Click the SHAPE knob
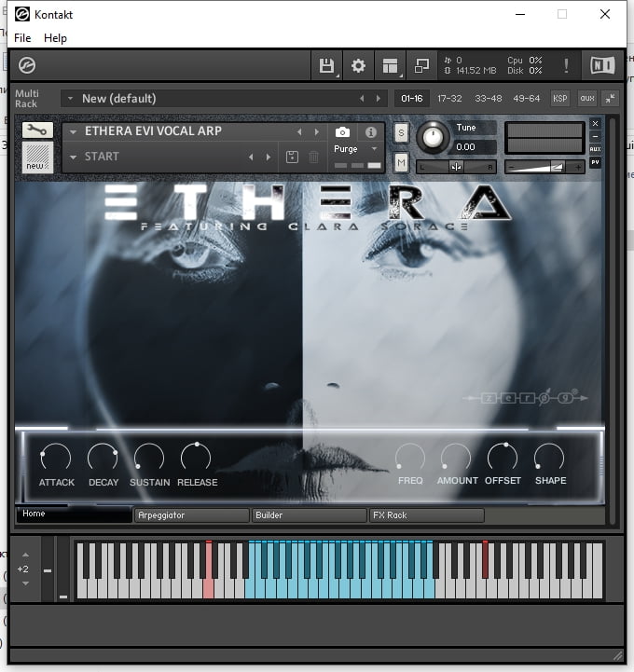 549,458
